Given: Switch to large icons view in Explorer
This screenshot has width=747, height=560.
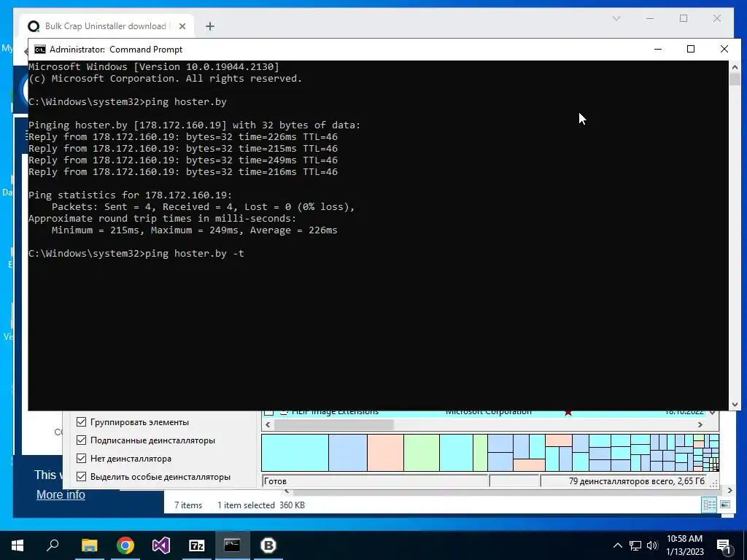Looking at the screenshot, I should click(725, 505).
